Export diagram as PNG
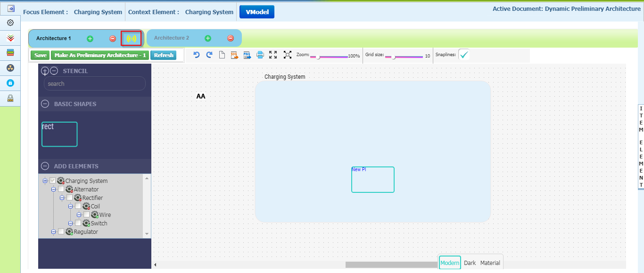The width and height of the screenshot is (644, 273). [247, 55]
